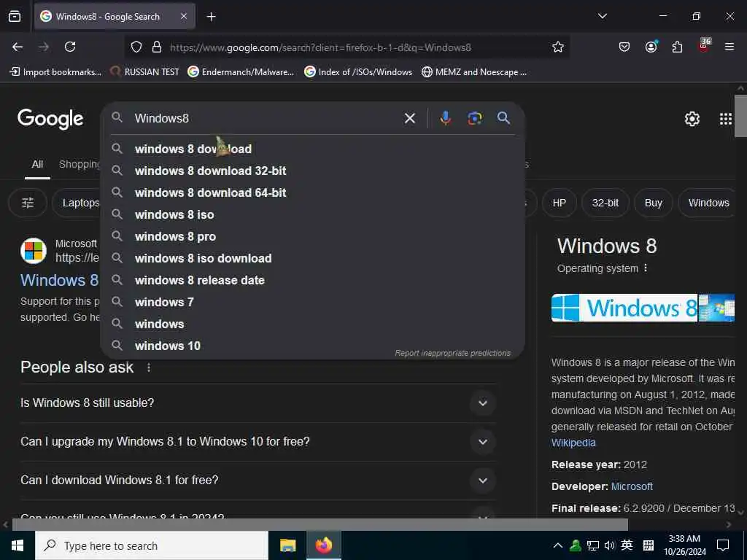This screenshot has width=747, height=560.
Task: View site security lock info
Action: [156, 47]
